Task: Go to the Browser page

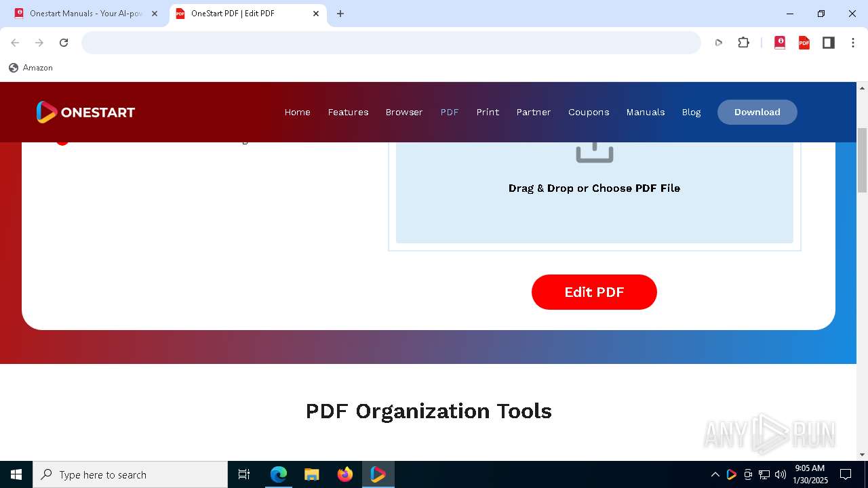Action: pos(404,112)
